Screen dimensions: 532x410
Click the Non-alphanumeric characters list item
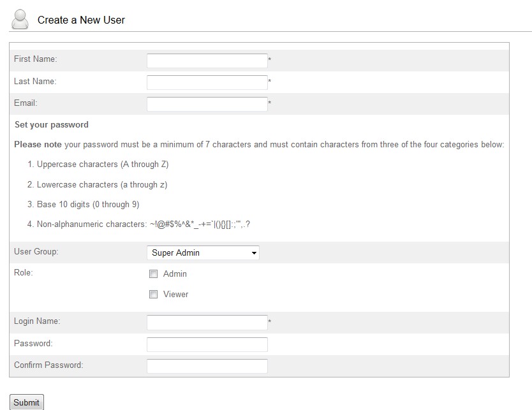138,224
